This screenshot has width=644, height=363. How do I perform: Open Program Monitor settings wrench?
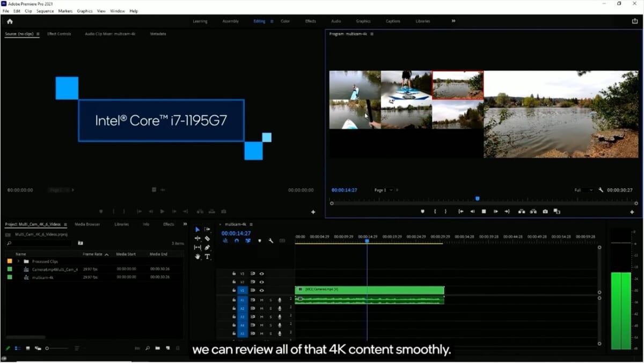tap(601, 190)
